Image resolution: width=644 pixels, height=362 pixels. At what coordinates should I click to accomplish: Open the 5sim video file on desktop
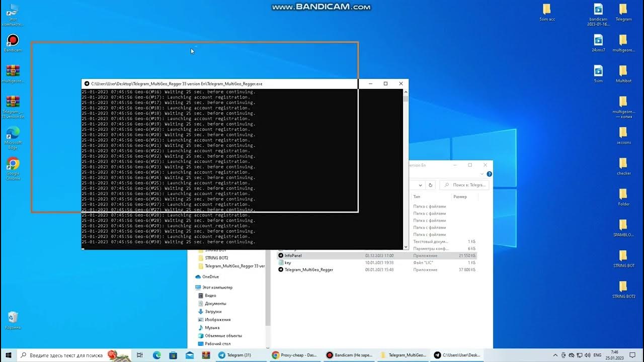point(598,73)
